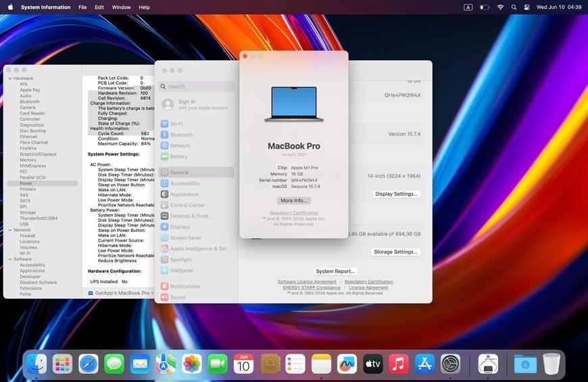Image resolution: width=588 pixels, height=382 pixels.
Task: Open App Store from the Dock
Action: coord(424,364)
